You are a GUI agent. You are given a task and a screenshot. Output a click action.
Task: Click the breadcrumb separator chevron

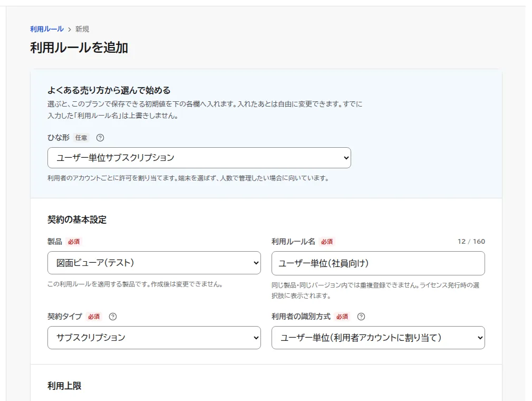pos(70,30)
